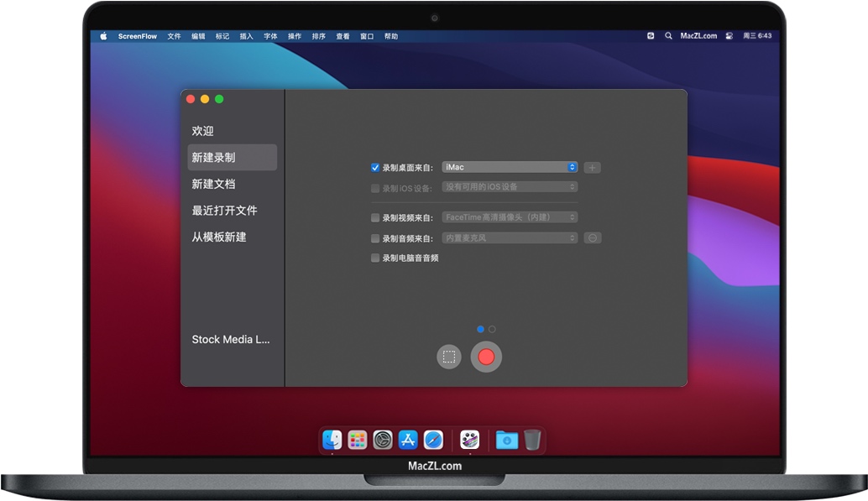The height and width of the screenshot is (501, 868).
Task: Open Launchpad in the Dock
Action: (x=358, y=440)
